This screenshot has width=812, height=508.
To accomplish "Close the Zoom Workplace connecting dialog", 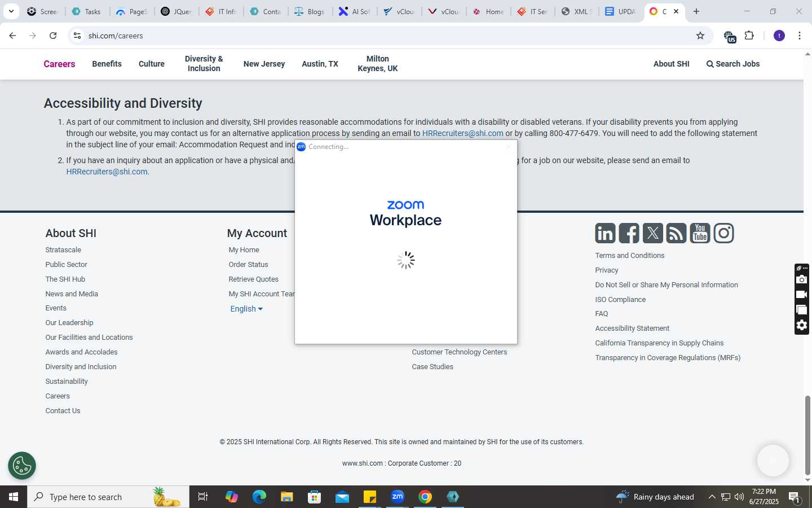I will tap(508, 147).
